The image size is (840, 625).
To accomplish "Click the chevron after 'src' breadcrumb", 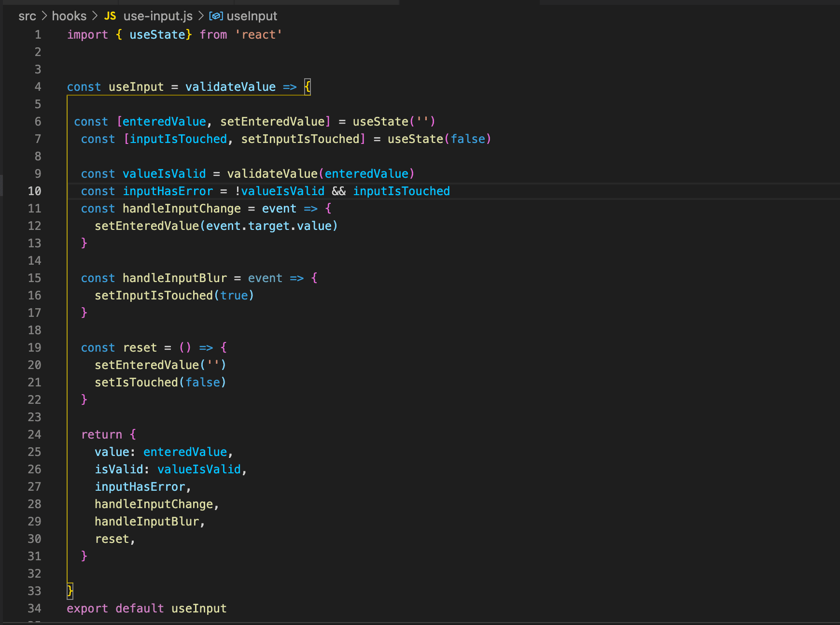I will 44,16.
